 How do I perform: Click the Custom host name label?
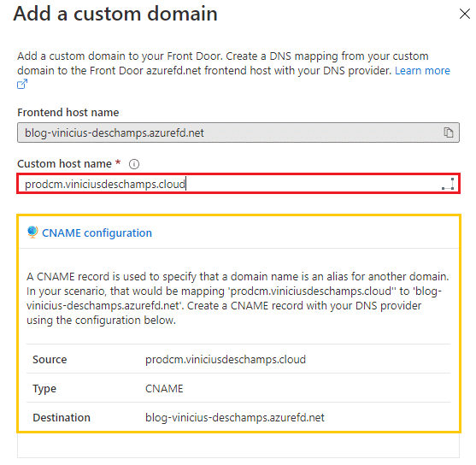(64, 164)
